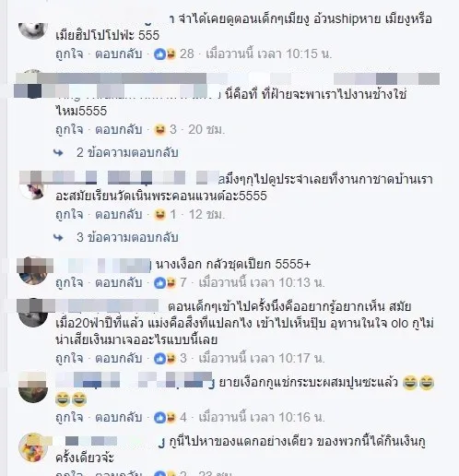Click ตอบกลับ on the นางเงือก comment
The image size is (459, 476).
coord(118,282)
